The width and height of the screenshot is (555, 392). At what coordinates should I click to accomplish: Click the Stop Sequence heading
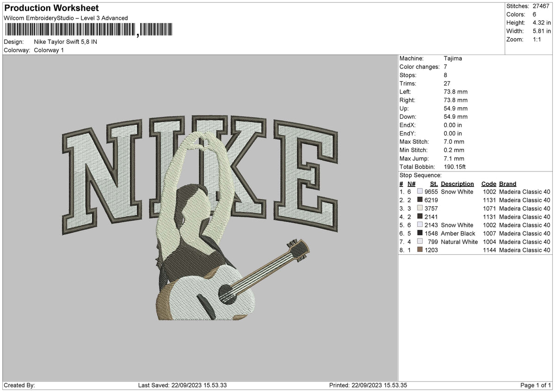tap(420, 175)
